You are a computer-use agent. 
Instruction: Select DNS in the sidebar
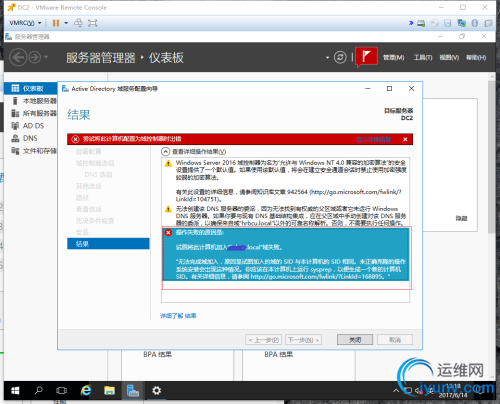tap(31, 138)
